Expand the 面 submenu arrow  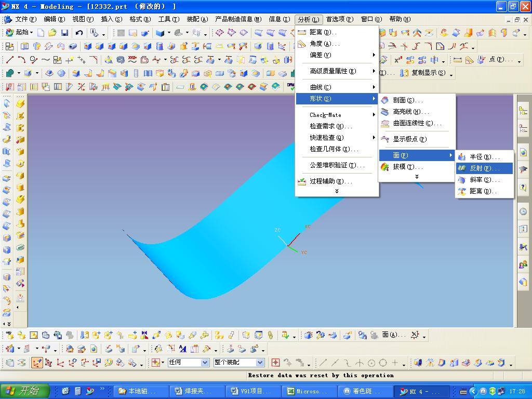click(450, 155)
